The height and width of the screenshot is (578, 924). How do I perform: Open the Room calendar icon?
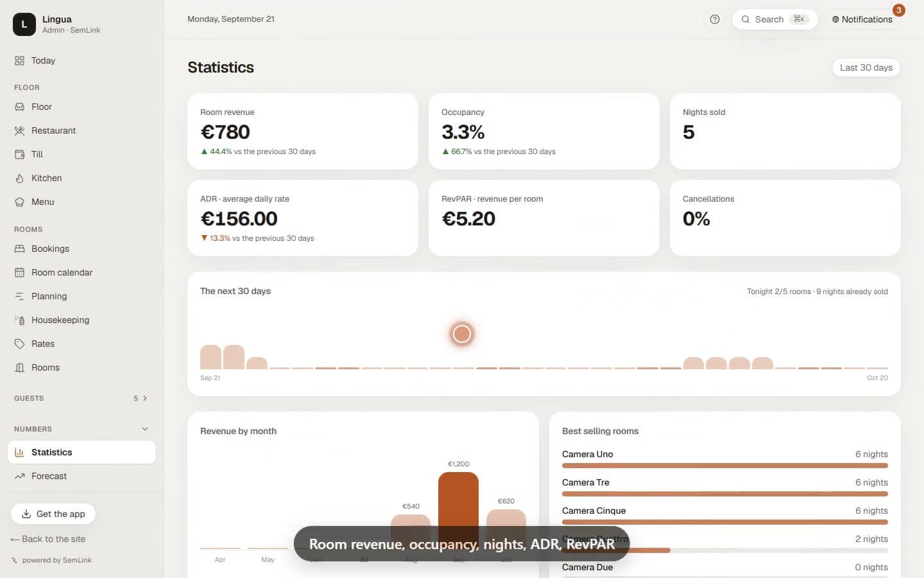pos(19,272)
